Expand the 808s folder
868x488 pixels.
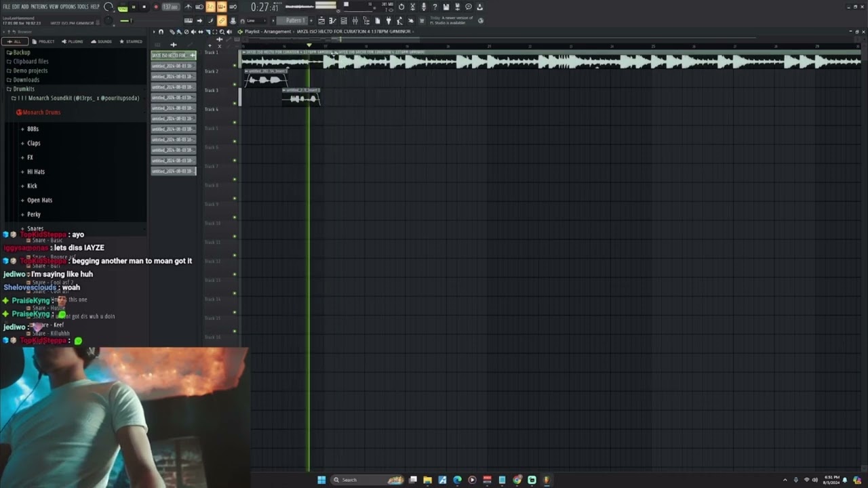click(x=33, y=129)
